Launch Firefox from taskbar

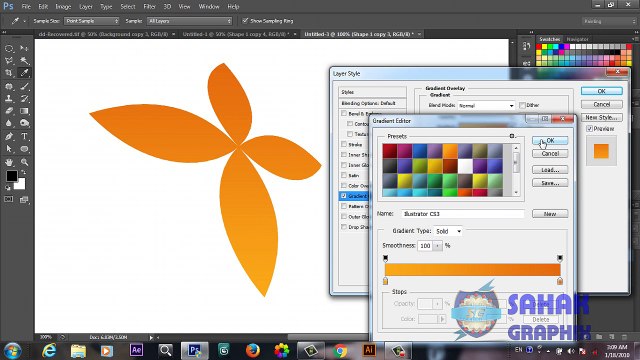pos(253,350)
